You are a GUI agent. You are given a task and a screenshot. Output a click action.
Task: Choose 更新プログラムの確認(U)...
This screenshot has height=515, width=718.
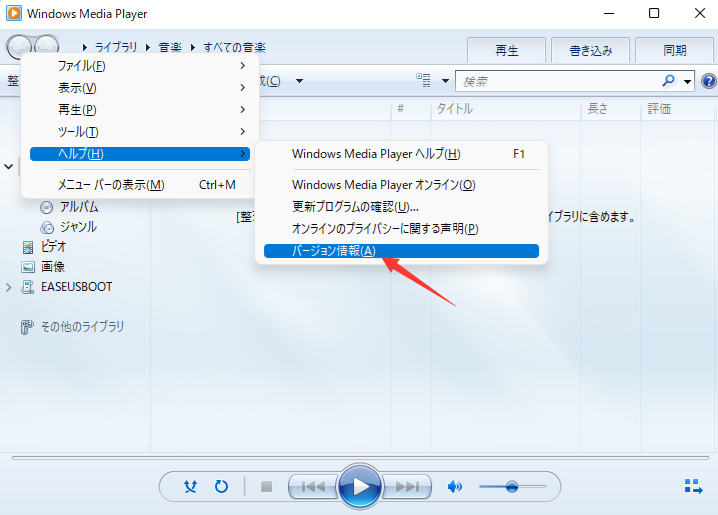pos(402,207)
